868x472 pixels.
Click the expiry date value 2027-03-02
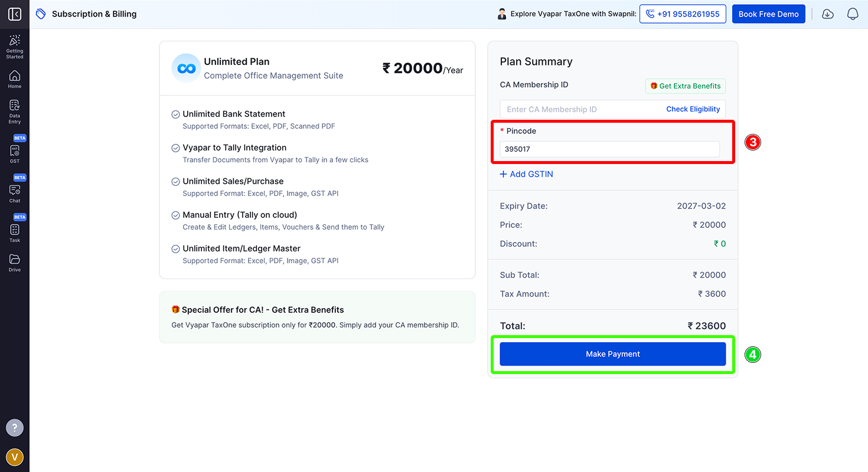(x=701, y=206)
